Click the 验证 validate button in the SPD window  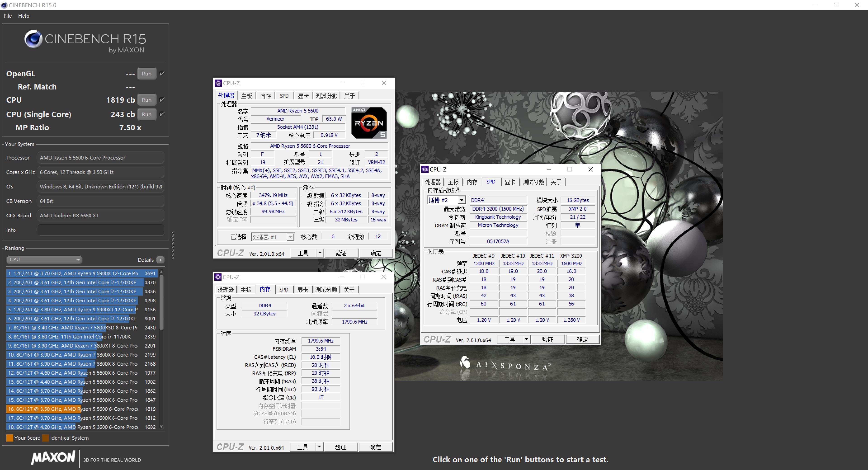pos(548,339)
